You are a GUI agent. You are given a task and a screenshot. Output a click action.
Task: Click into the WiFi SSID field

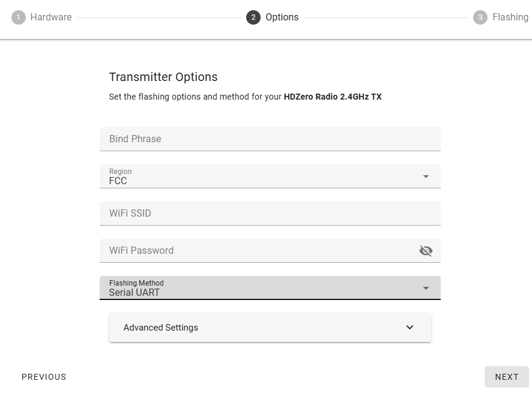[270, 214]
